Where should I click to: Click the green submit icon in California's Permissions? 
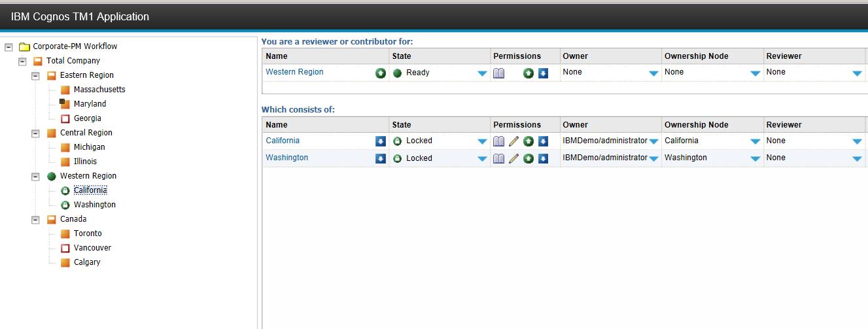click(x=529, y=141)
